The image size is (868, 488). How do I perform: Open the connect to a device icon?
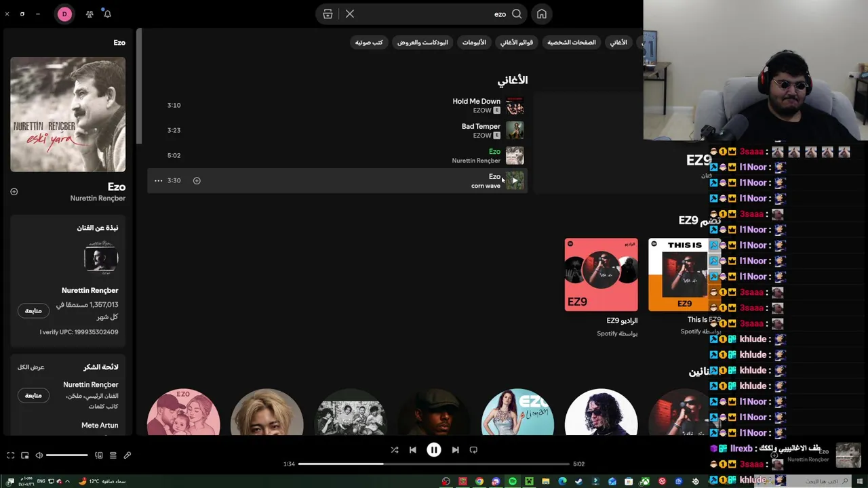tap(99, 455)
